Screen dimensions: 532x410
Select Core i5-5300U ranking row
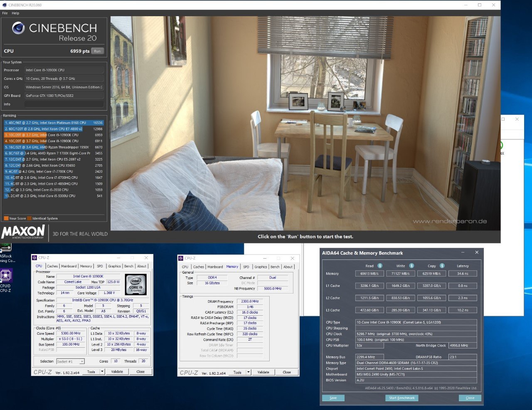[54, 196]
